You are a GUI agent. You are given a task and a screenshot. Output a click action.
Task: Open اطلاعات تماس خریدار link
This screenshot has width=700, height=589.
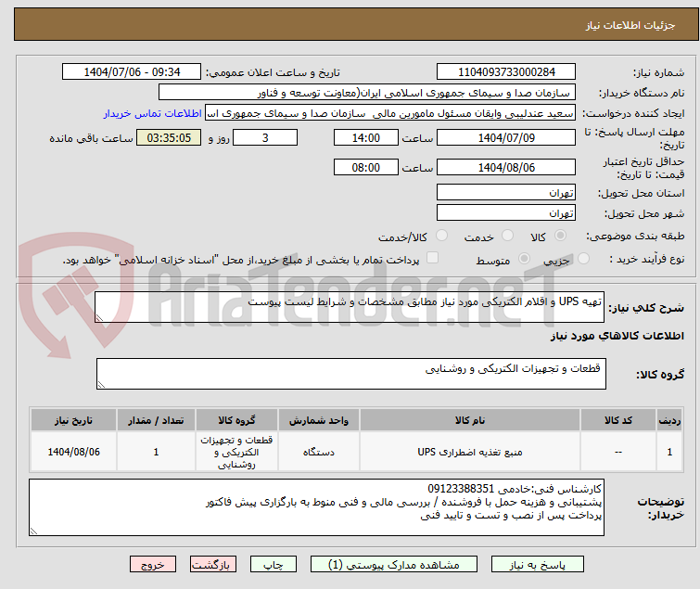tap(153, 113)
